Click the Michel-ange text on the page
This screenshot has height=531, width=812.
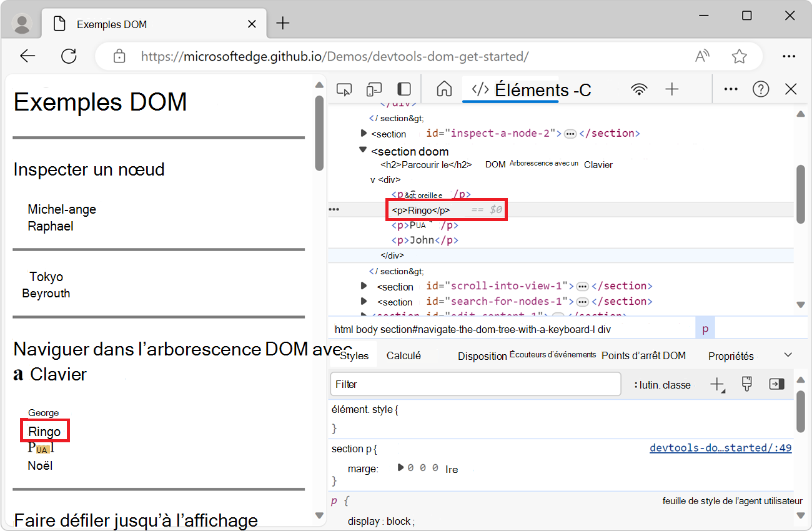pos(62,209)
